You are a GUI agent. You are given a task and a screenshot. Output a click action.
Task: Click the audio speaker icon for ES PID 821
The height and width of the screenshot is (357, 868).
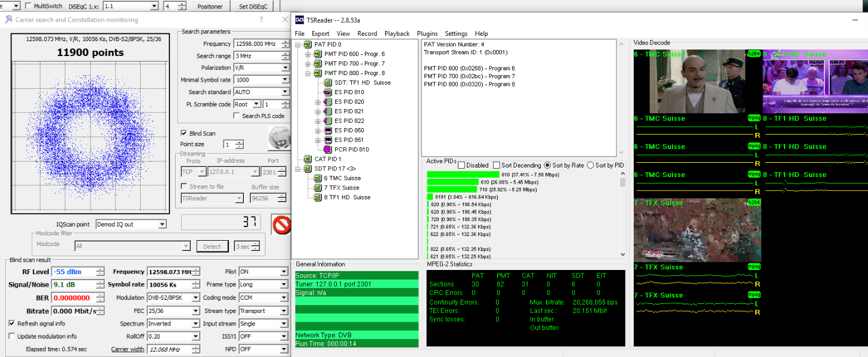point(327,111)
